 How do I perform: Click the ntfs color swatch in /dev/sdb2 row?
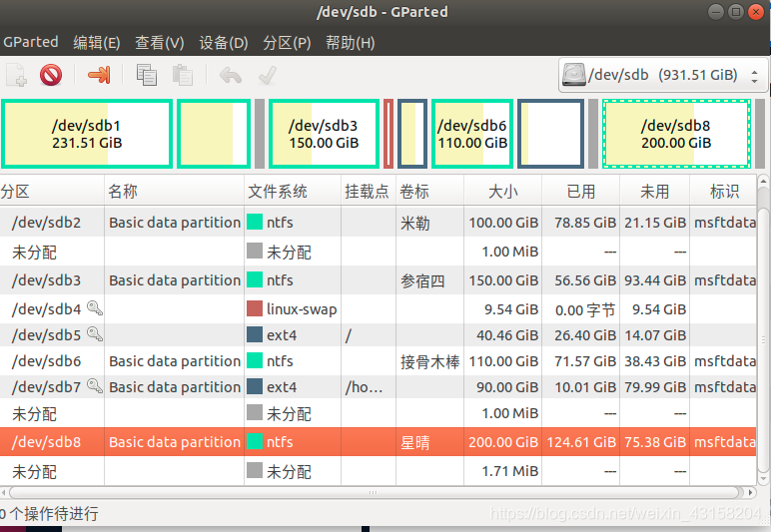pyautogui.click(x=255, y=222)
